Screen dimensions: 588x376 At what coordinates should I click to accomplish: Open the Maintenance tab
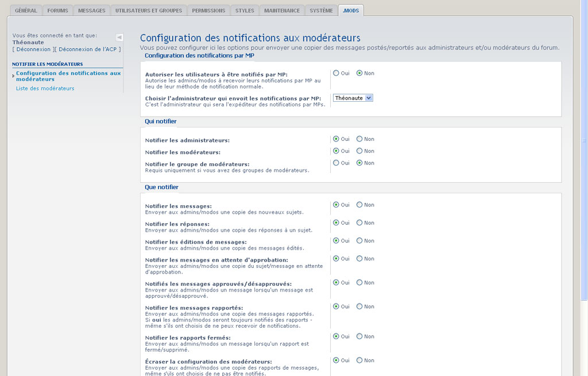pyautogui.click(x=282, y=10)
